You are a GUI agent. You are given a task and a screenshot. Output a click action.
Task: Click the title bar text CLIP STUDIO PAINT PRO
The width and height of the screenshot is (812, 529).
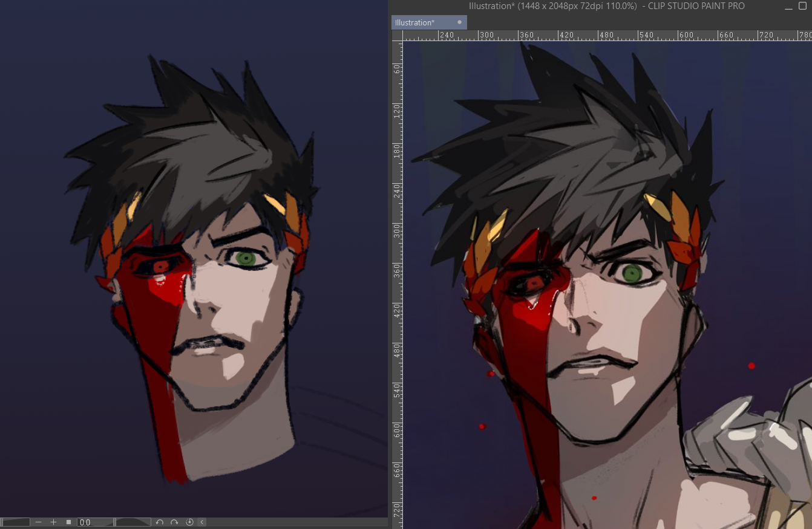click(696, 6)
